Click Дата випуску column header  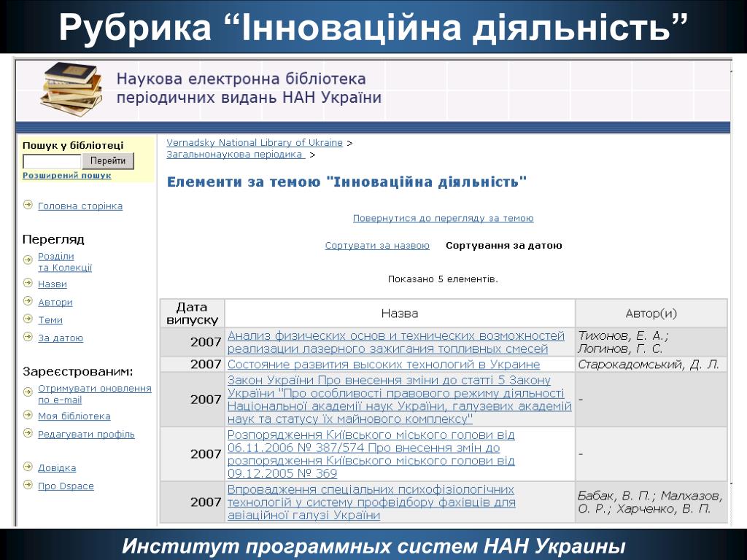click(x=192, y=314)
